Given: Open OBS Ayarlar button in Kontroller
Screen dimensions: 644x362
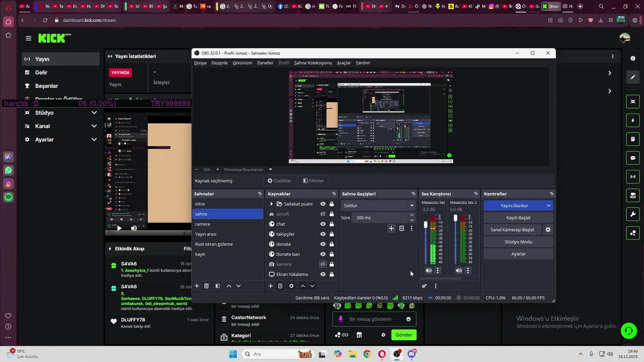Looking at the screenshot, I should point(518,254).
